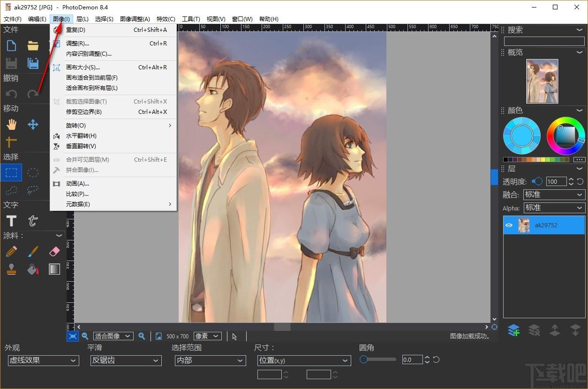Image resolution: width=588 pixels, height=389 pixels.
Task: Open the 位置(x,y) size dropdown
Action: [x=304, y=360]
